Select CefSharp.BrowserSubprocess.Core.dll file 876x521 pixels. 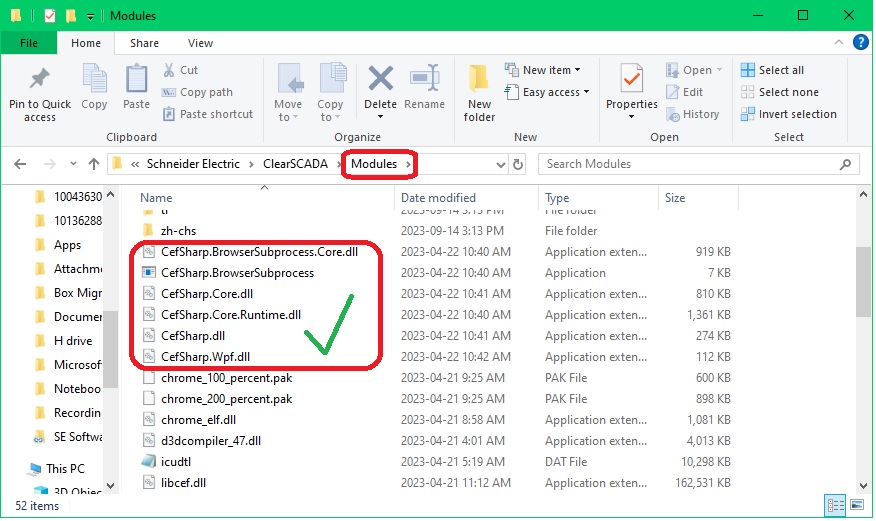259,252
